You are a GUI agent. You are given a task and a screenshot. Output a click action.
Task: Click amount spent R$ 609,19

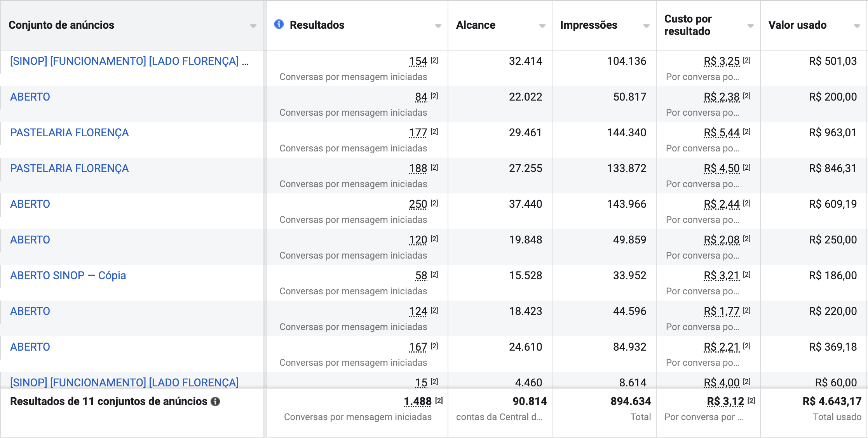[x=833, y=204]
